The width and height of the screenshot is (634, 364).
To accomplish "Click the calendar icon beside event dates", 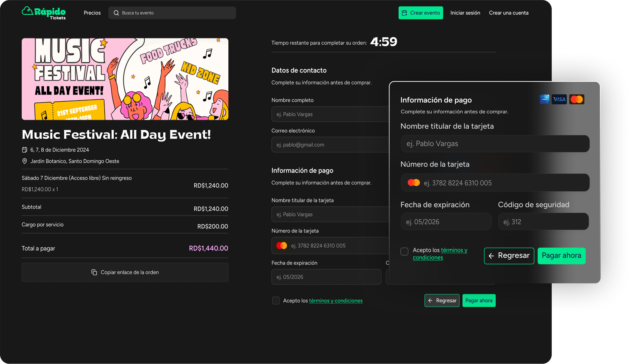I will click(24, 150).
